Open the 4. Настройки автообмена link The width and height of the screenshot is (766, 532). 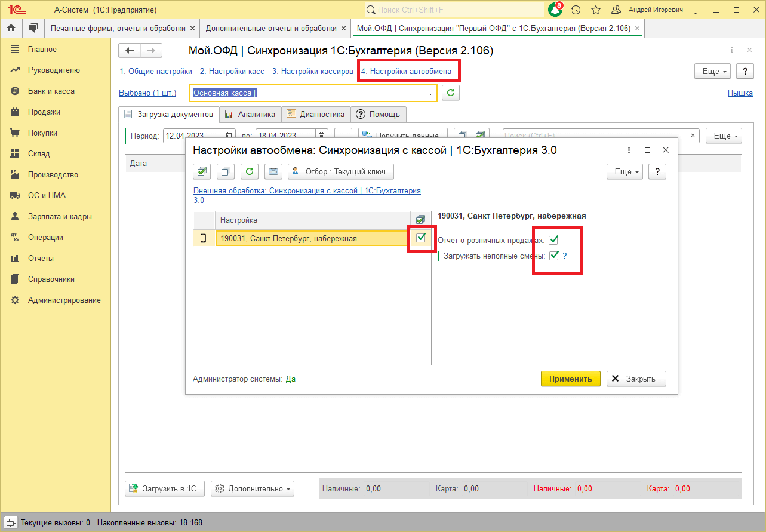(x=406, y=71)
